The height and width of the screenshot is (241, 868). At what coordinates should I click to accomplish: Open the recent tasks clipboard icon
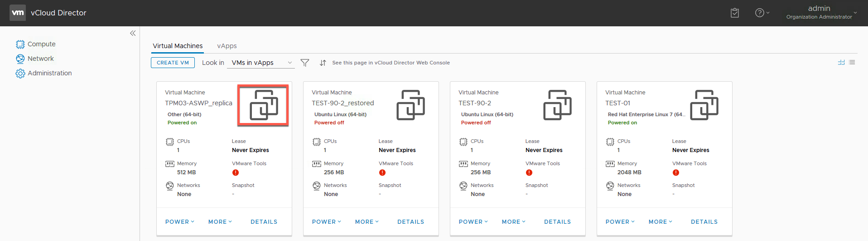point(735,13)
